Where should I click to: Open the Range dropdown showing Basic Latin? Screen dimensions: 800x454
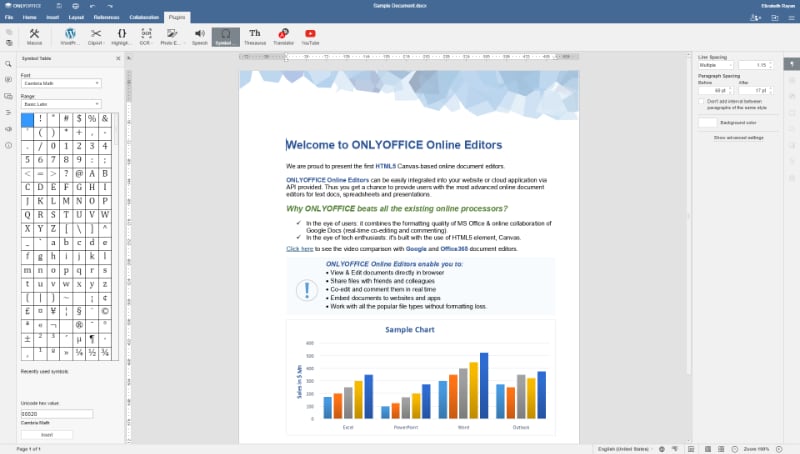click(61, 104)
